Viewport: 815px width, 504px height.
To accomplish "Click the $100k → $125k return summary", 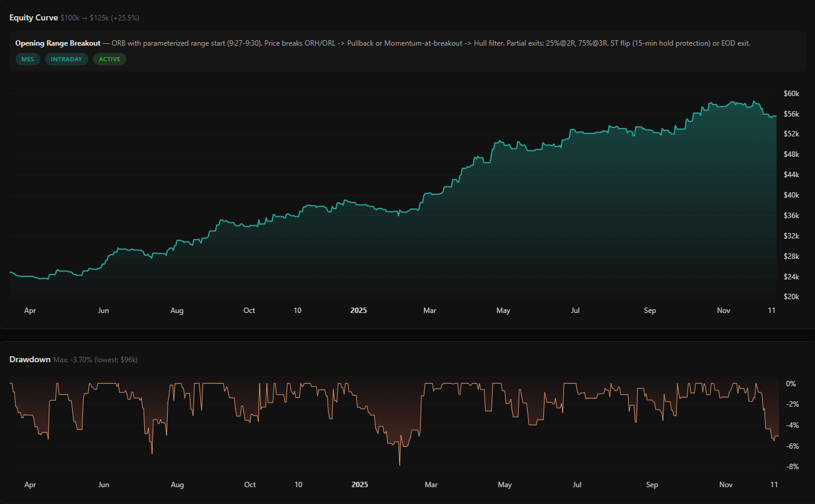I will tap(99, 18).
